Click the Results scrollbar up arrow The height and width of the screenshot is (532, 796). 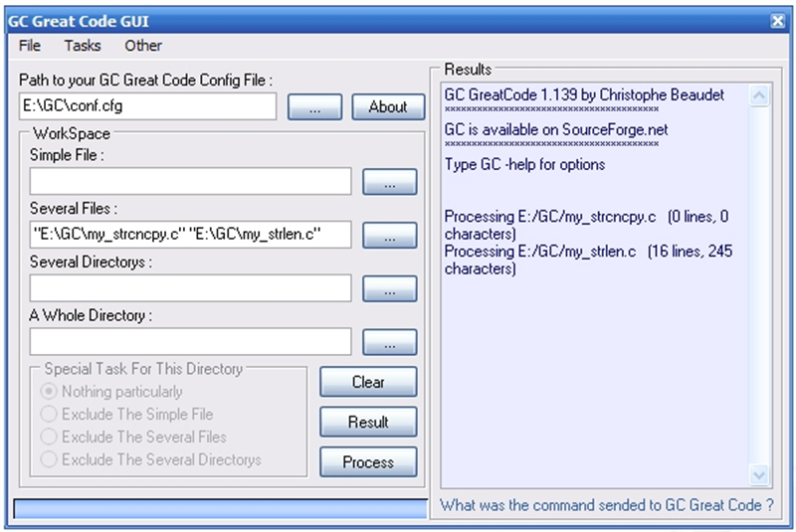[x=759, y=95]
